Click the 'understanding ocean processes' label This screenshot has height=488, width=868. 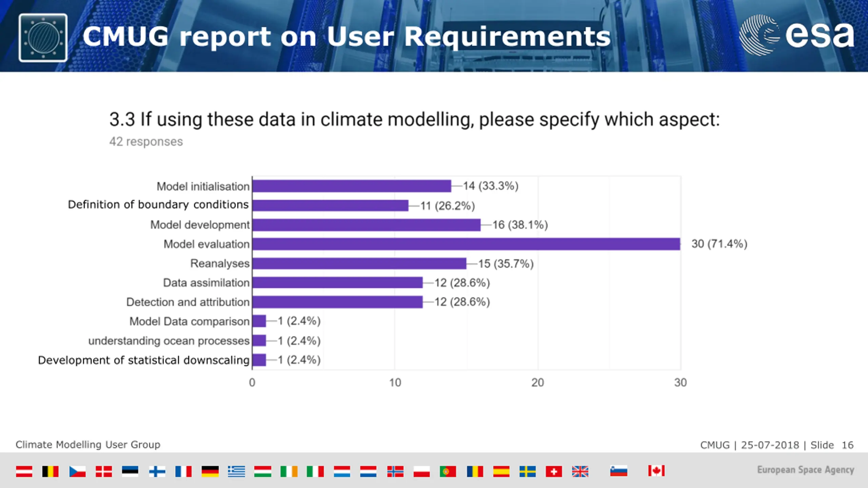pos(169,341)
